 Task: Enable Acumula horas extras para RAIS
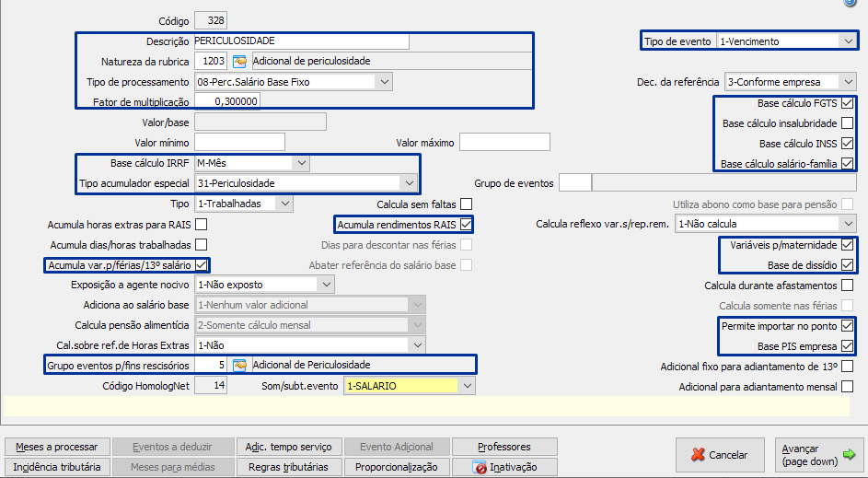point(202,225)
